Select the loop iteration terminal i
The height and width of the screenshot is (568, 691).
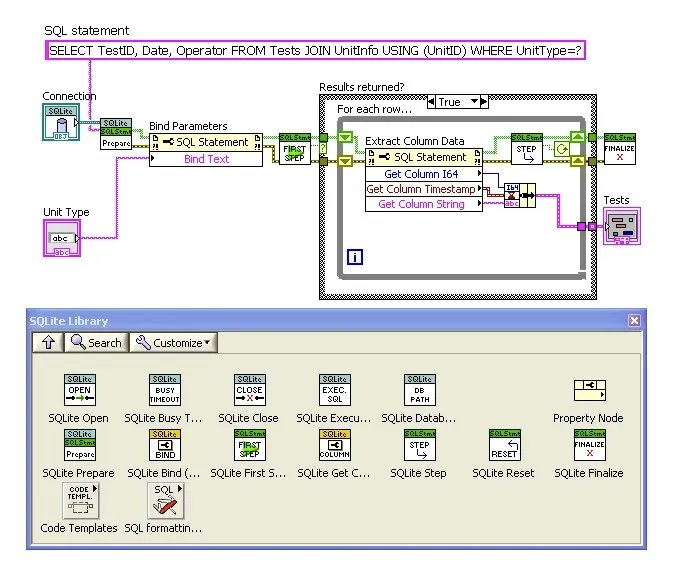(355, 257)
